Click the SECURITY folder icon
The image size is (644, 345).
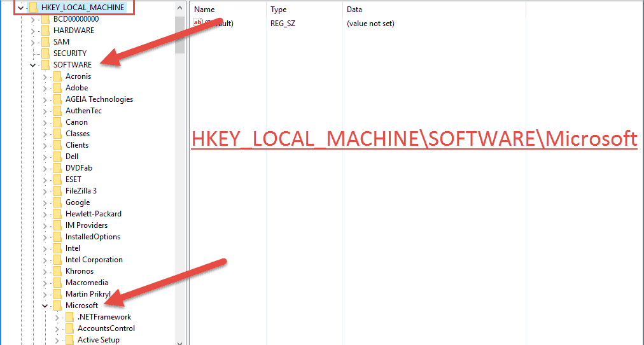45,53
